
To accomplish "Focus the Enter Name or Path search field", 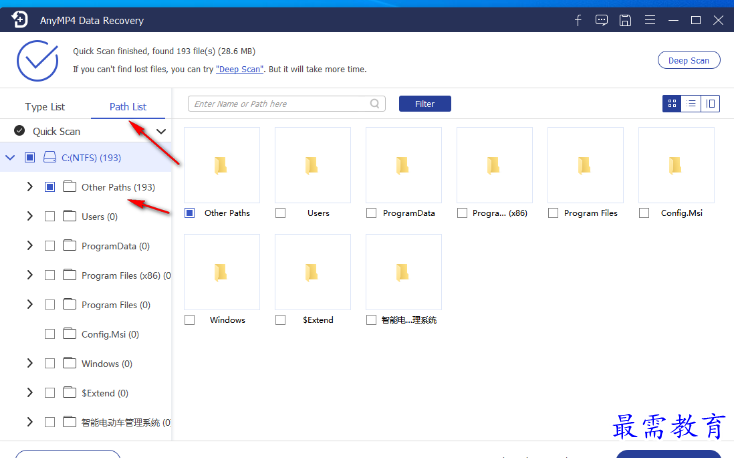I will (x=286, y=103).
